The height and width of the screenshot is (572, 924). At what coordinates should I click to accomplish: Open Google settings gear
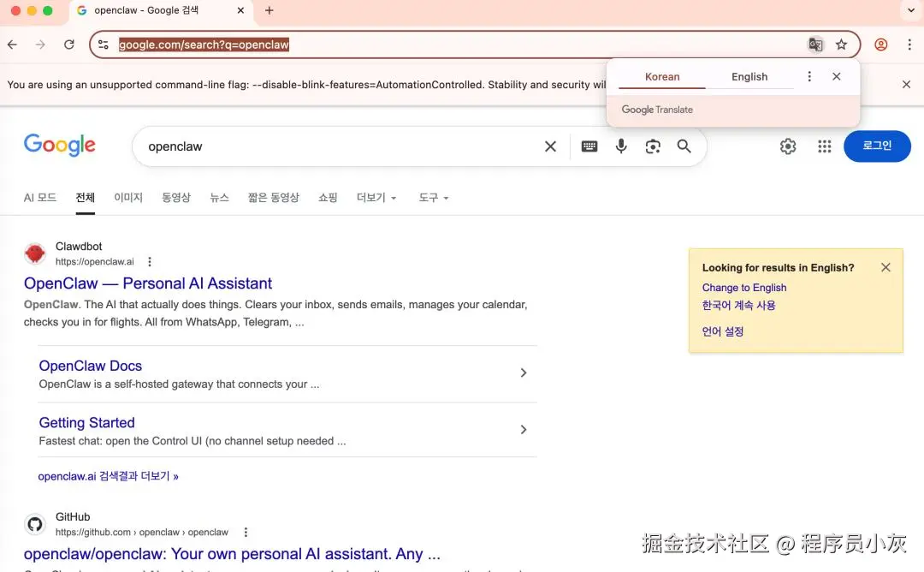[788, 146]
